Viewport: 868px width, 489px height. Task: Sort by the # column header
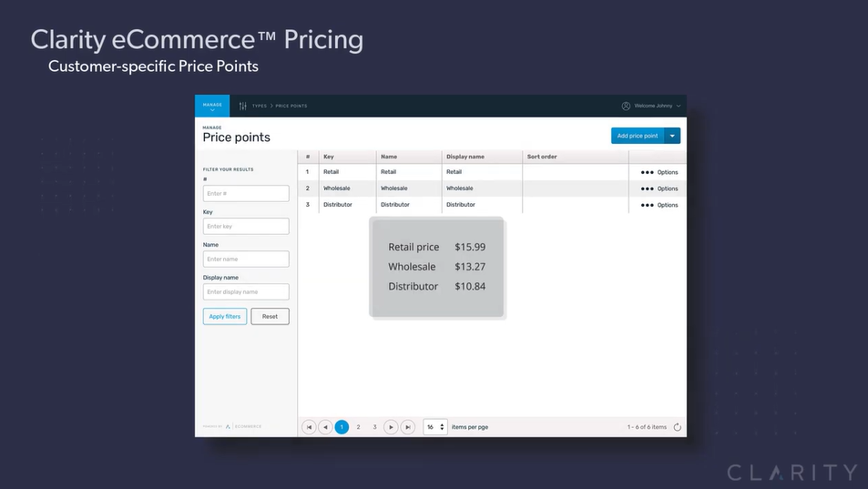tap(308, 157)
